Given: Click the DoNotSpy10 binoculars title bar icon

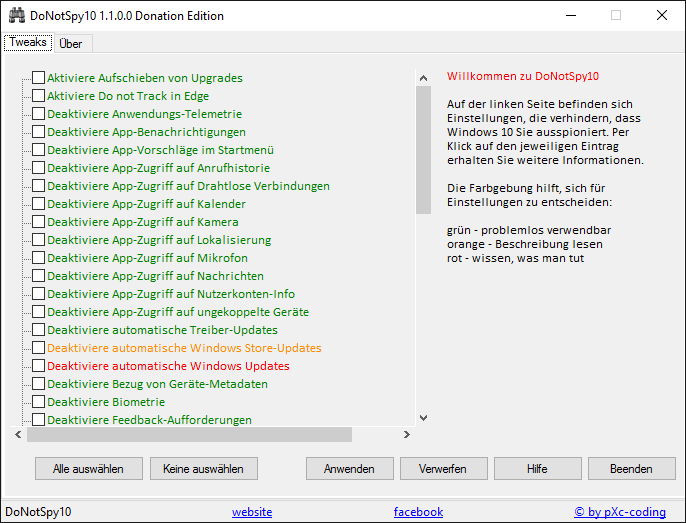Looking at the screenshot, I should tap(17, 16).
